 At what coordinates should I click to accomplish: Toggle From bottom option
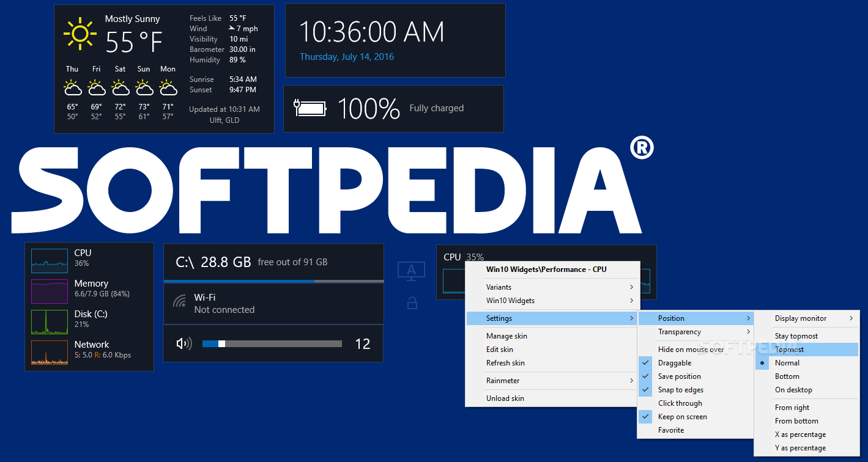click(x=807, y=421)
